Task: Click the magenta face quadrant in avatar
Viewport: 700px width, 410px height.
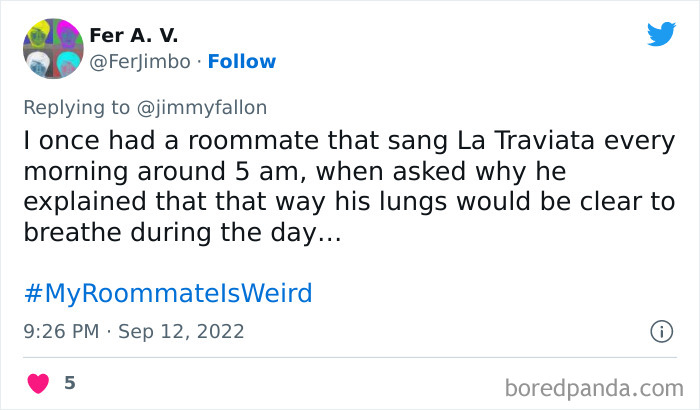Action: [66, 34]
